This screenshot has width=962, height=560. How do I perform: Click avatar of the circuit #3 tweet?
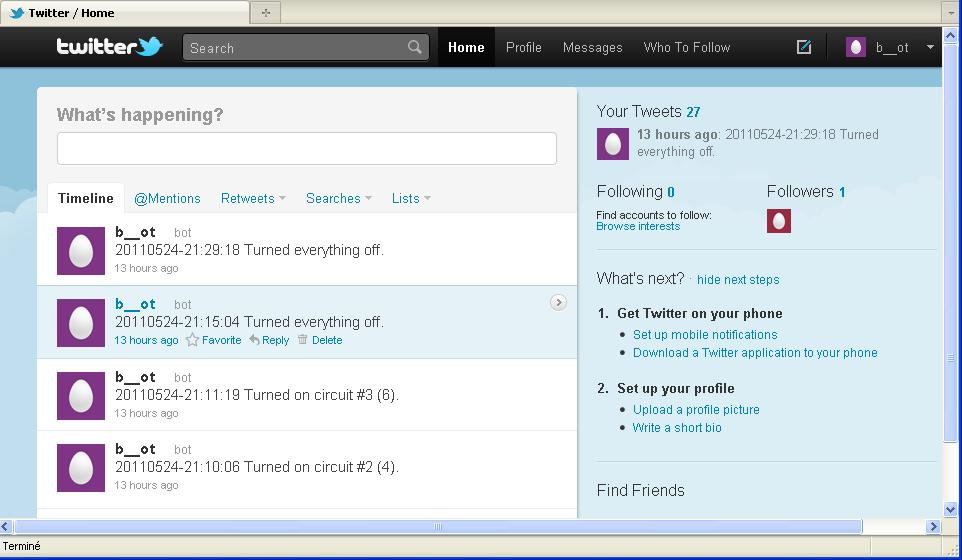[81, 396]
